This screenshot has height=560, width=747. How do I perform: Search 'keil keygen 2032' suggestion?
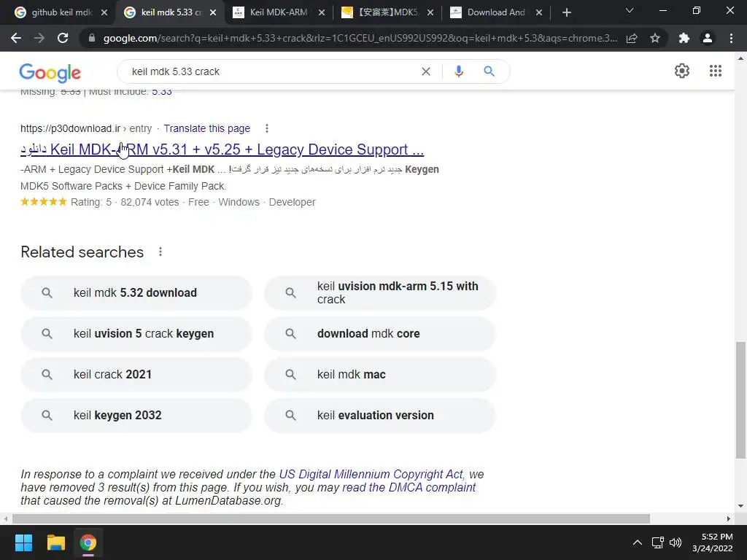click(136, 415)
